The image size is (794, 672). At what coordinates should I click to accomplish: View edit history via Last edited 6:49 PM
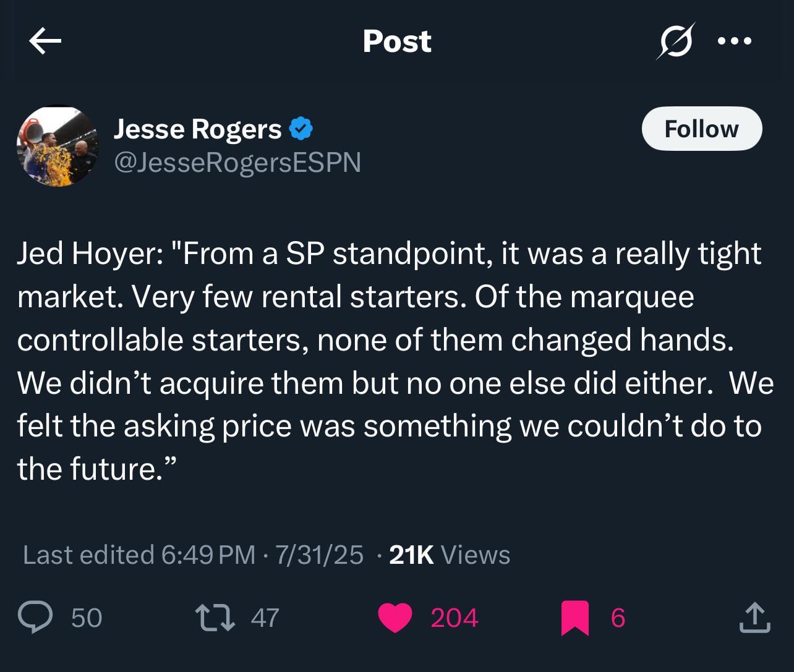pyautogui.click(x=139, y=555)
